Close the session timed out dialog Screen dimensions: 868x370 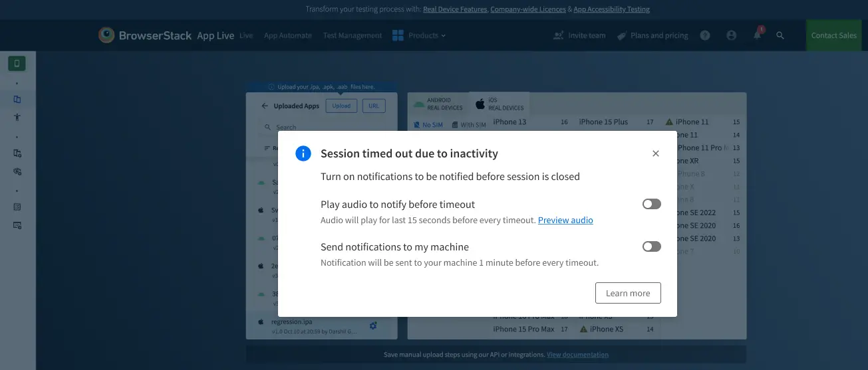point(655,153)
